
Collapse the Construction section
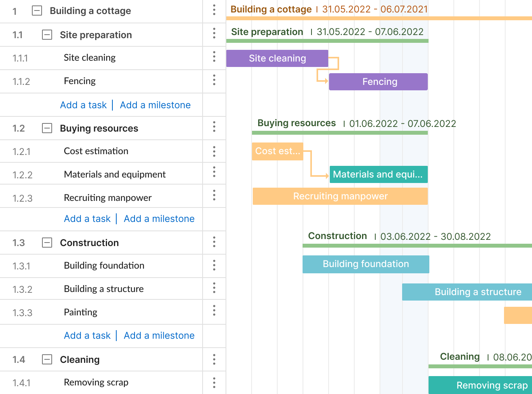(x=47, y=243)
